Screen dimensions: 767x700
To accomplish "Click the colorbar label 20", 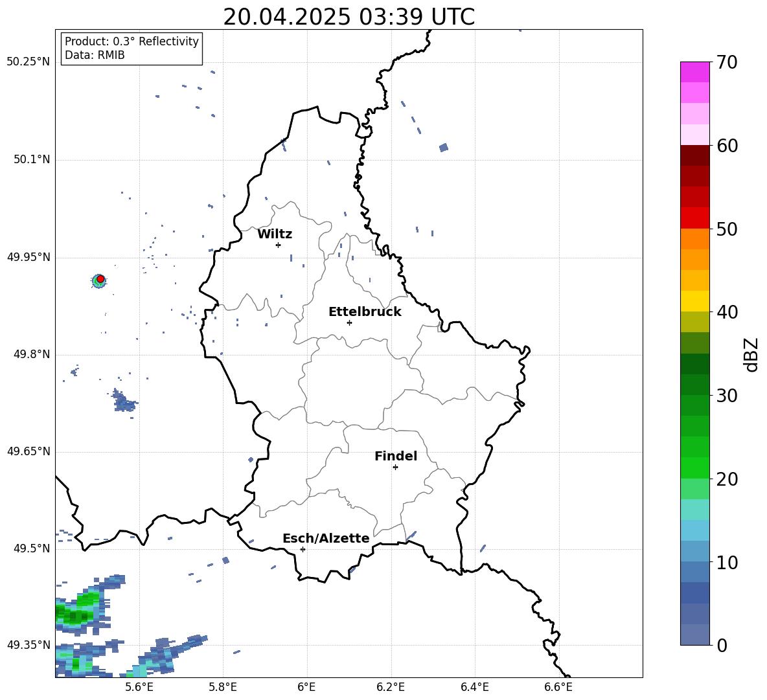I will (727, 479).
